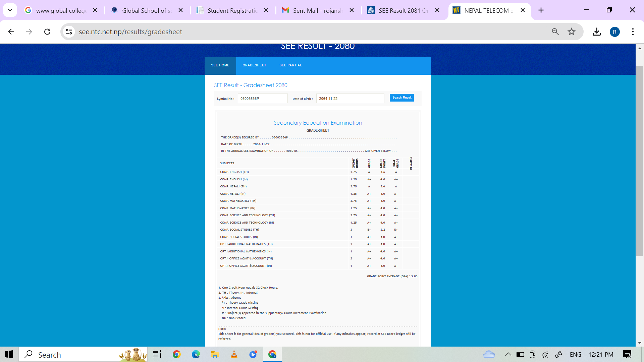Click the page vertical scrollbar
This screenshot has width=644, height=362.
click(x=640, y=161)
